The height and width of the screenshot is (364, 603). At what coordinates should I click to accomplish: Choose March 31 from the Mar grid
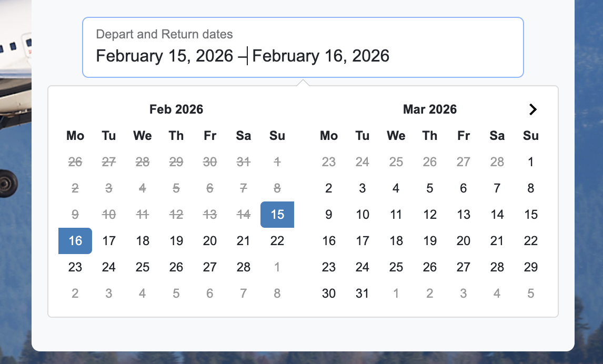click(x=363, y=294)
